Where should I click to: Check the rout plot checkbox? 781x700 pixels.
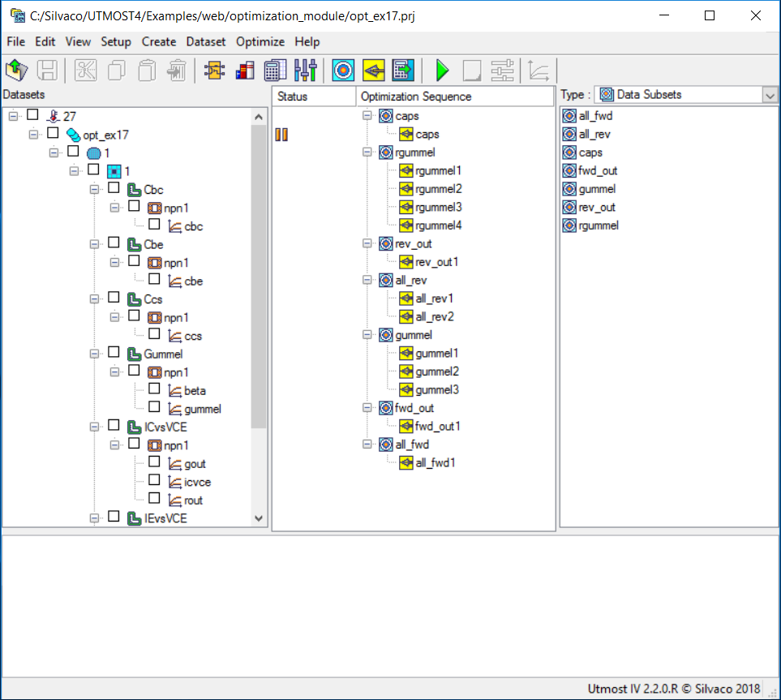(x=154, y=498)
